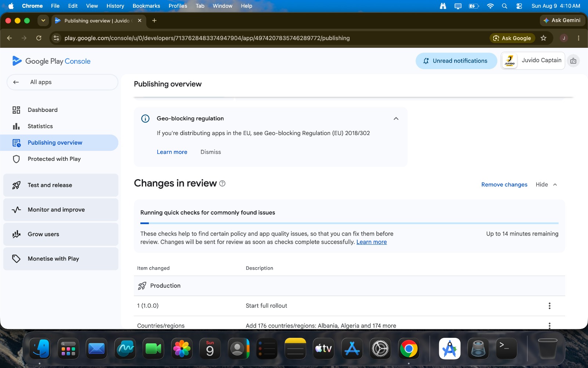Expand the Test and release section
The image size is (588, 368).
[x=61, y=185]
